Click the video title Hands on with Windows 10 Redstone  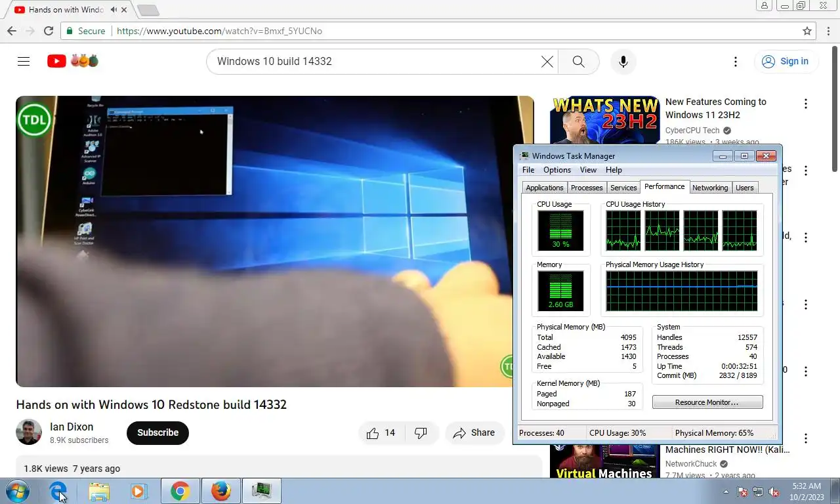point(152,404)
